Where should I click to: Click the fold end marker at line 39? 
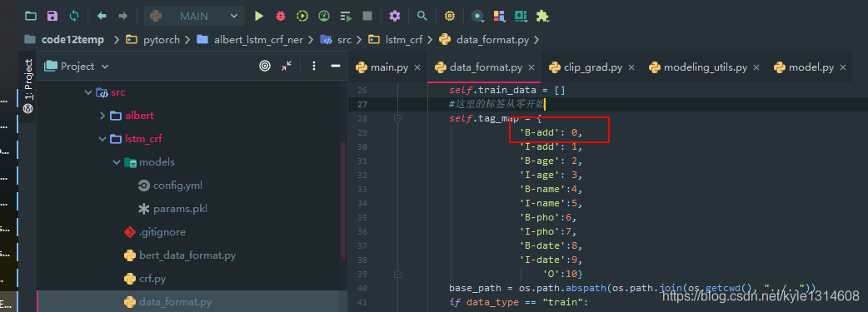397,274
